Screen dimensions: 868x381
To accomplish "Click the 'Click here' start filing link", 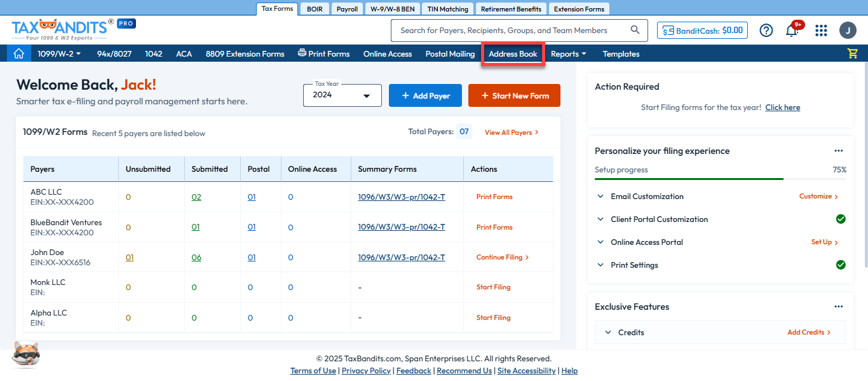I will point(782,107).
